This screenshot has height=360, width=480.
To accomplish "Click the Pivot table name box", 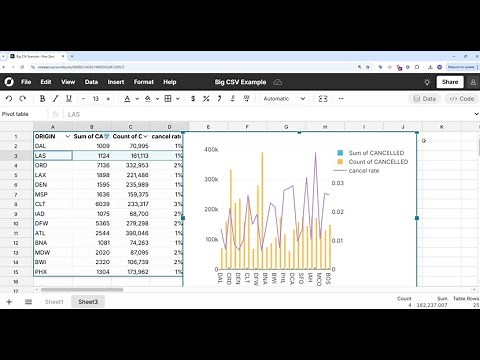I will 23,114.
